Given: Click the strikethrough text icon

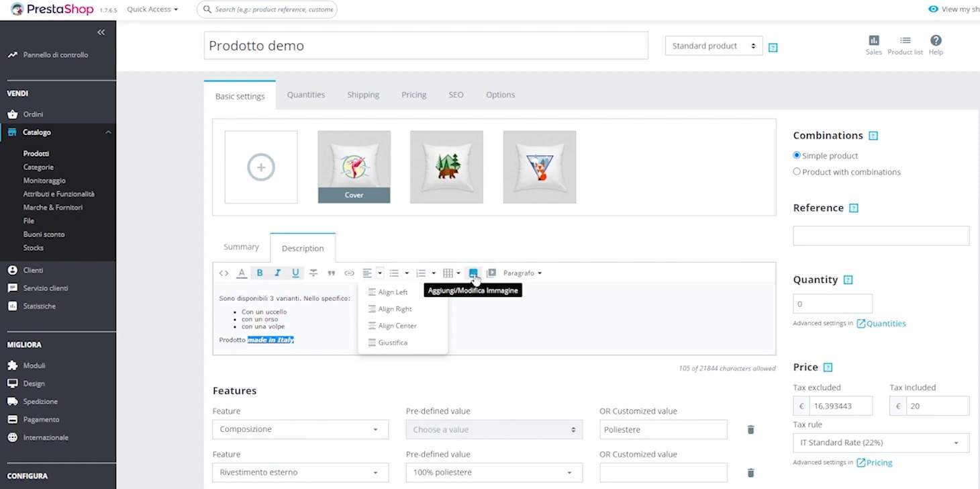Looking at the screenshot, I should pos(313,273).
